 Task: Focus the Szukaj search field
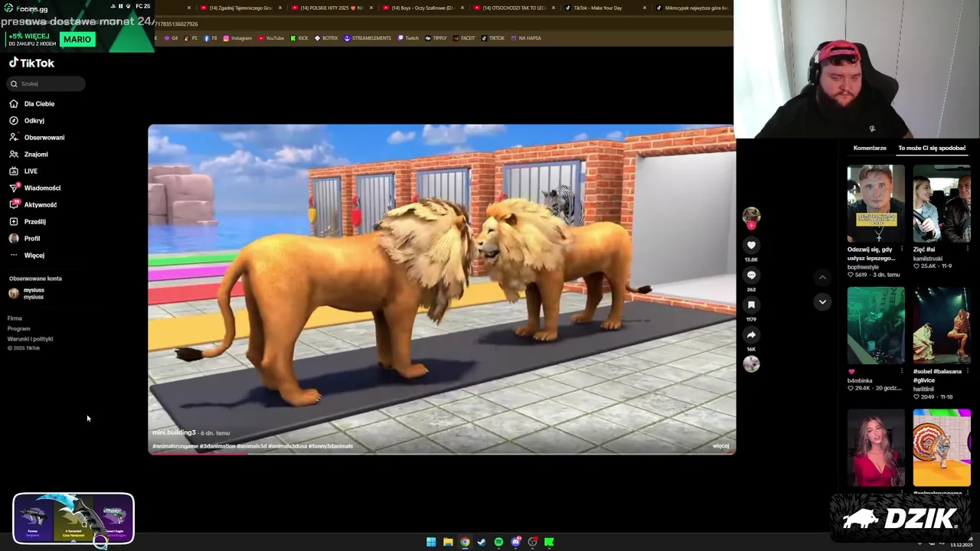[x=47, y=83]
